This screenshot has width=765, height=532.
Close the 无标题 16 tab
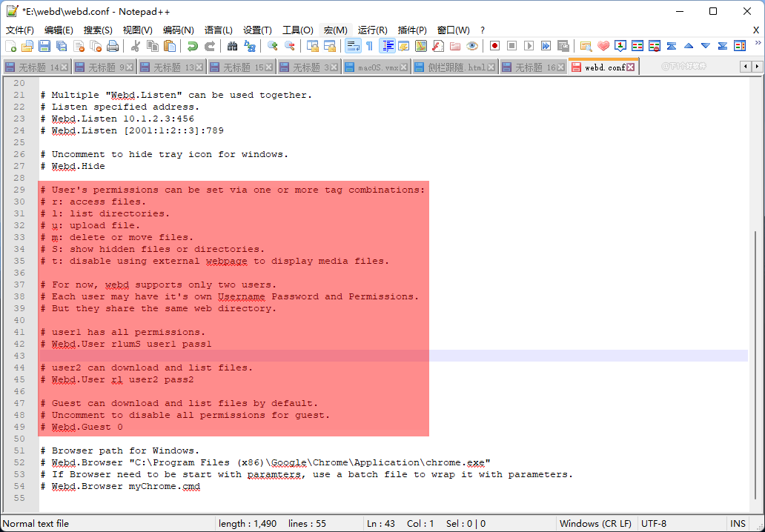pyautogui.click(x=561, y=67)
